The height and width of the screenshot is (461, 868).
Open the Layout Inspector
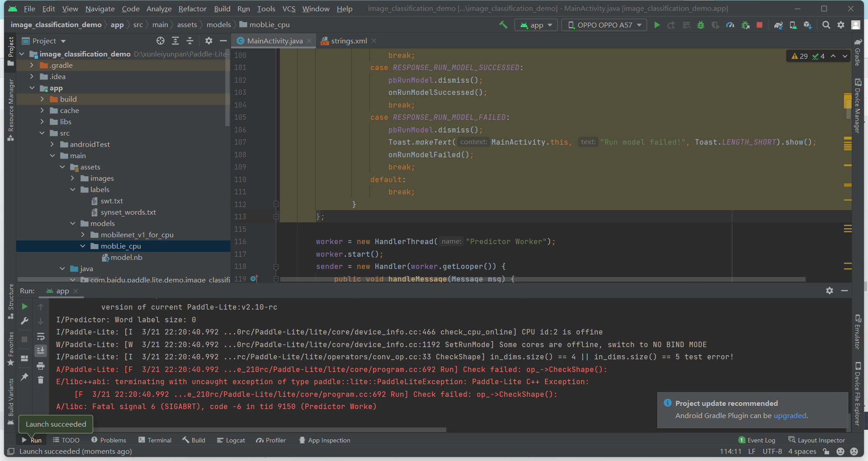coord(816,440)
